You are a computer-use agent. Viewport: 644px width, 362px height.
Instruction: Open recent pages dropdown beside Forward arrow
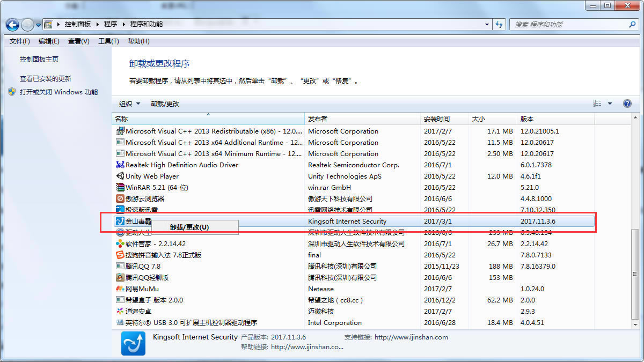38,25
